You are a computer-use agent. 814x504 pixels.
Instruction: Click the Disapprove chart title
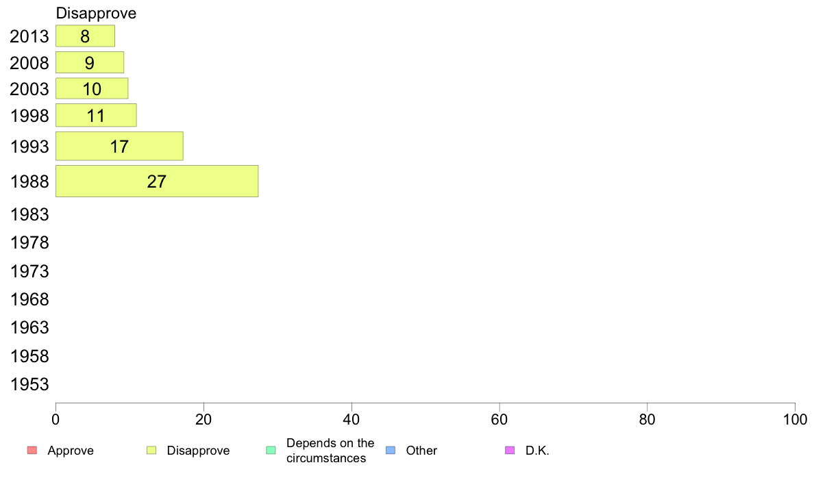point(96,14)
